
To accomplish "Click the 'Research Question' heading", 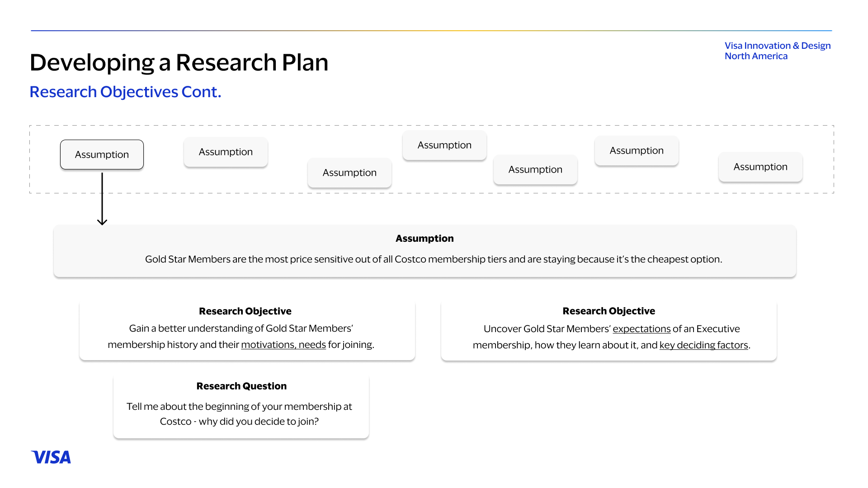I will coord(241,386).
